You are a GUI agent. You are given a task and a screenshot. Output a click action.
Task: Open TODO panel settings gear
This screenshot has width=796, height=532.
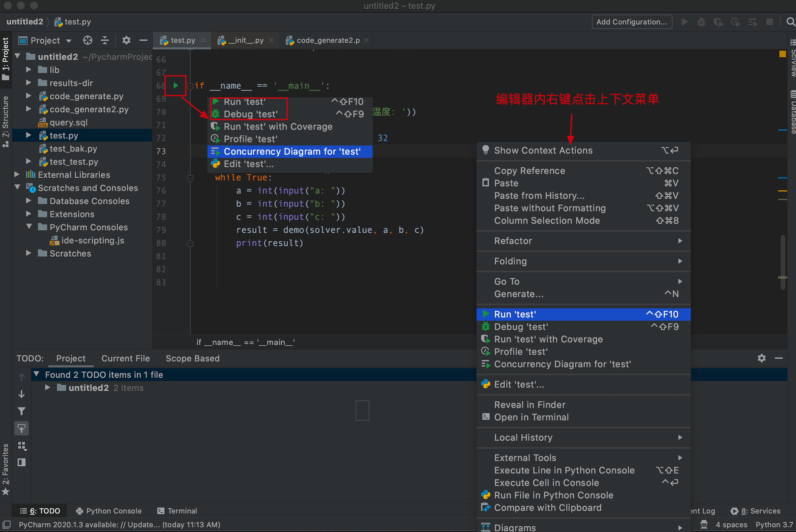click(x=762, y=358)
